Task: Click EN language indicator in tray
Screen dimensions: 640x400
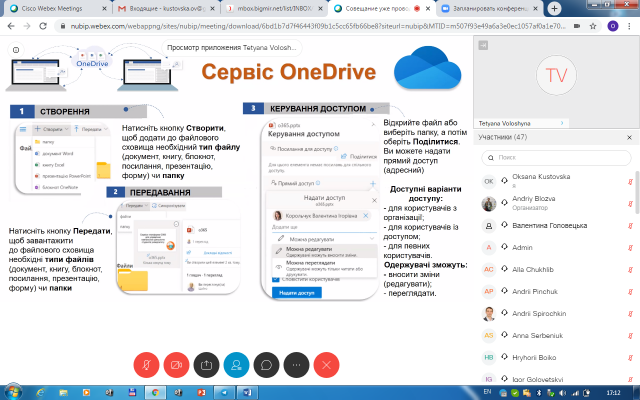Action: coord(487,392)
